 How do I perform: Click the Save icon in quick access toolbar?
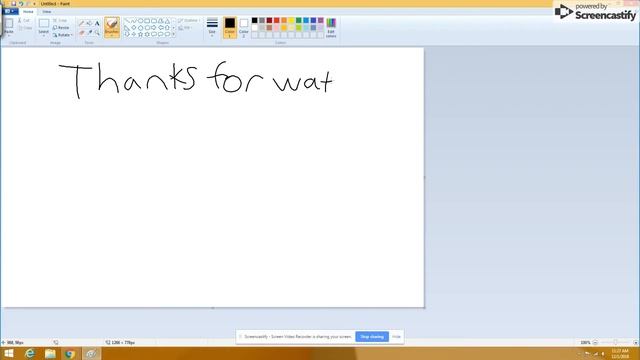tap(13, 4)
